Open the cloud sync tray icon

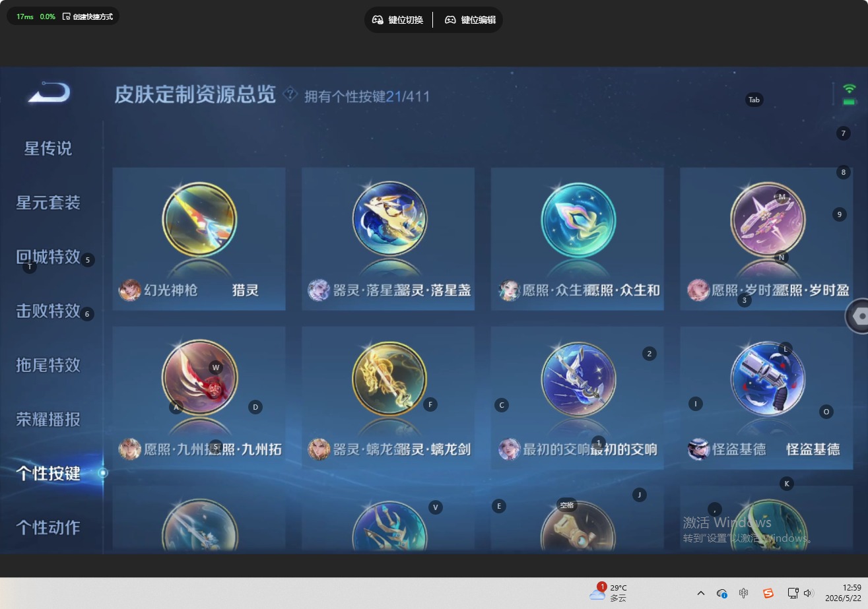tap(722, 593)
